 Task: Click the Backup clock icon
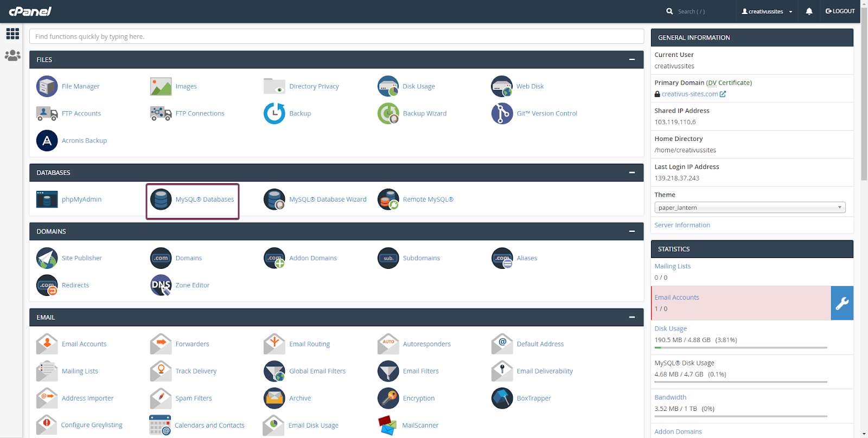click(x=275, y=113)
